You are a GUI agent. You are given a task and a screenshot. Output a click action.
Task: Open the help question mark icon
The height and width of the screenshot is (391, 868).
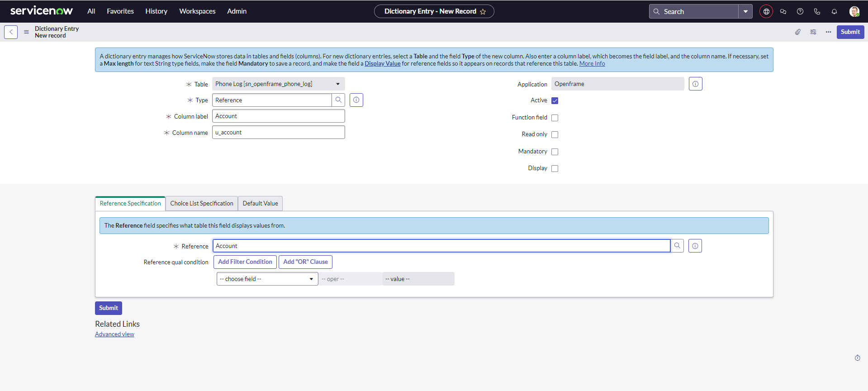tap(800, 12)
